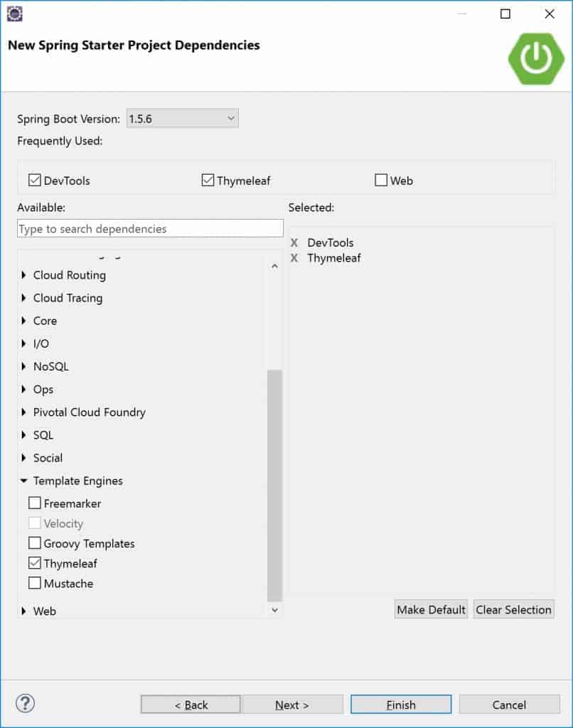
Task: Expand the Web category in tree
Action: (23, 611)
